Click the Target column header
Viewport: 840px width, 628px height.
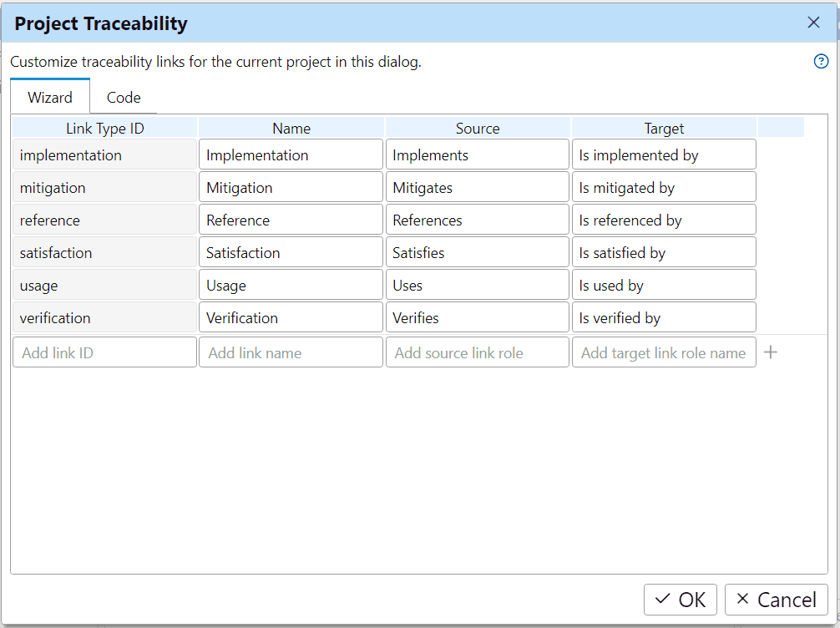point(664,128)
